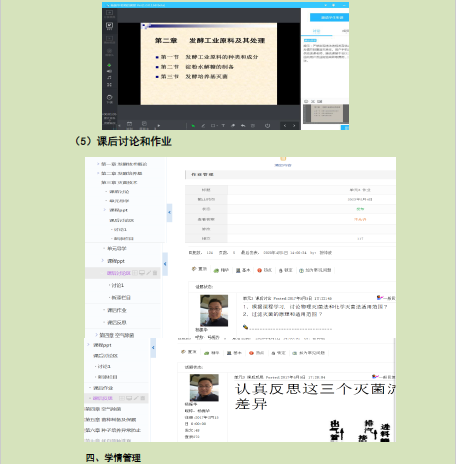Collapse the left course tree panel arrow
This screenshot has width=456, height=464.
(165, 264)
